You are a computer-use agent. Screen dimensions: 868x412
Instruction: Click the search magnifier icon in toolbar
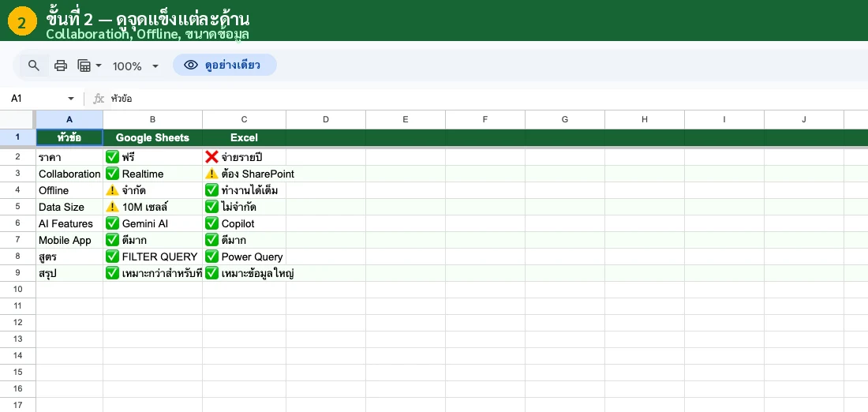34,66
